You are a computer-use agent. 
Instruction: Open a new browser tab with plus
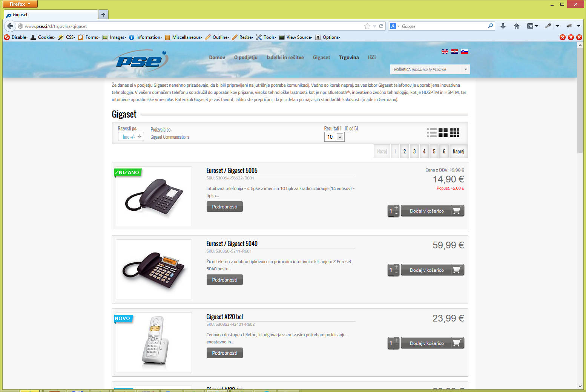(103, 15)
